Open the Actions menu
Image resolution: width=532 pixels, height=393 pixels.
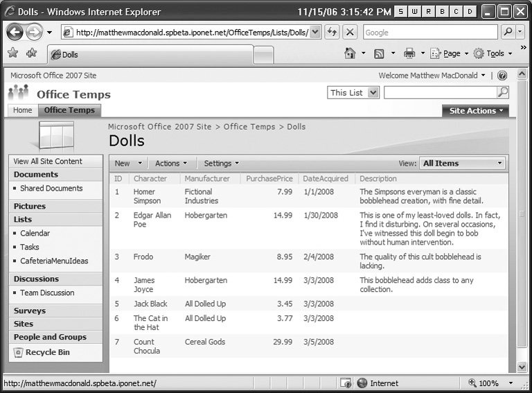[171, 164]
